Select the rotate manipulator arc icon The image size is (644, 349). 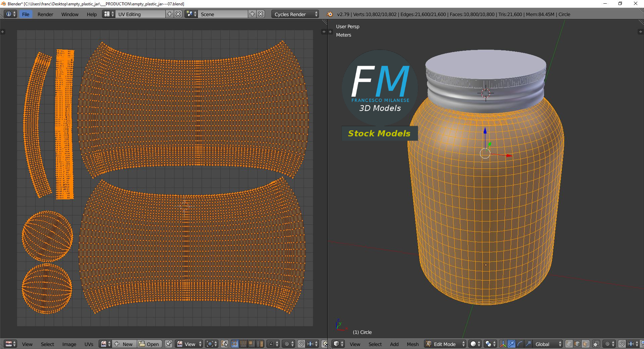pos(520,344)
